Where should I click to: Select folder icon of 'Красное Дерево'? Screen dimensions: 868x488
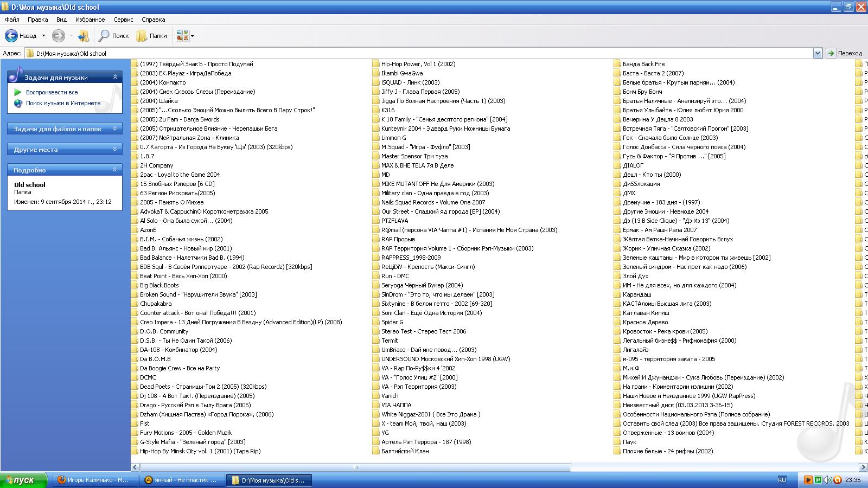coord(617,322)
